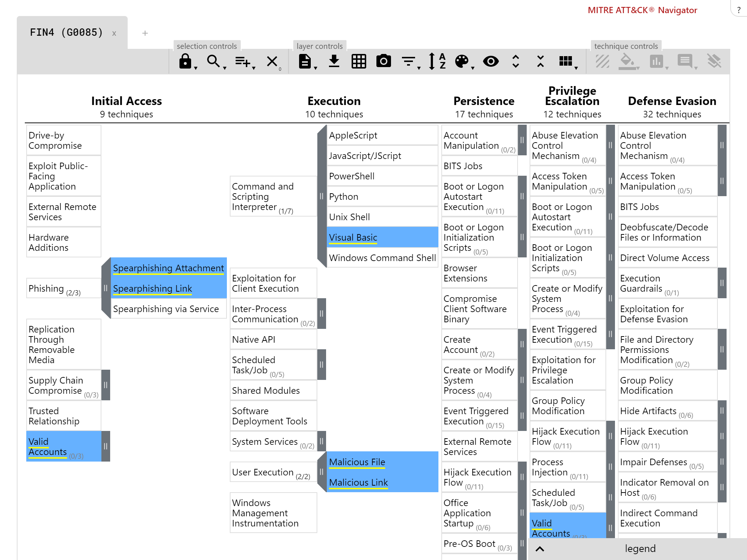Select Shared Modules technique
This screenshot has width=747, height=560.
point(273,390)
